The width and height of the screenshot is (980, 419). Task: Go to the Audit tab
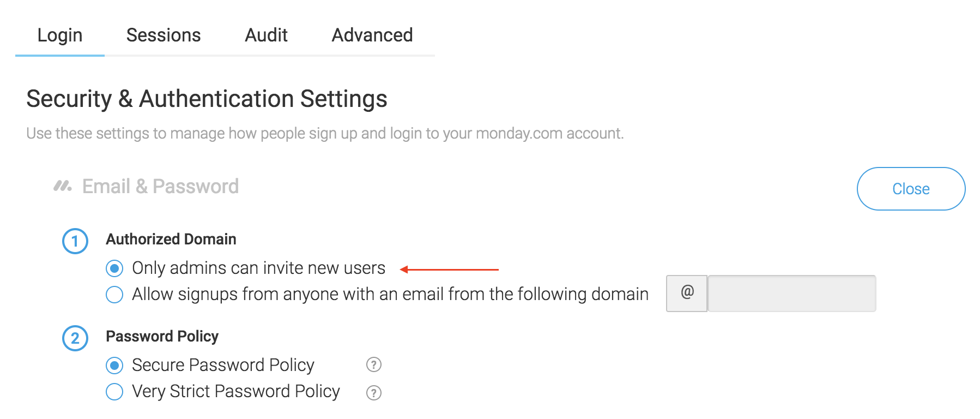tap(266, 35)
